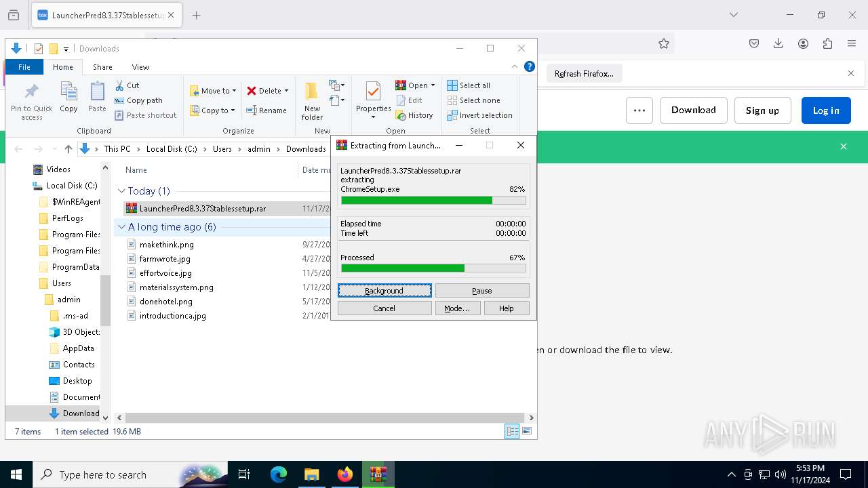Collapse the Explorer ribbon chevron

pos(515,66)
